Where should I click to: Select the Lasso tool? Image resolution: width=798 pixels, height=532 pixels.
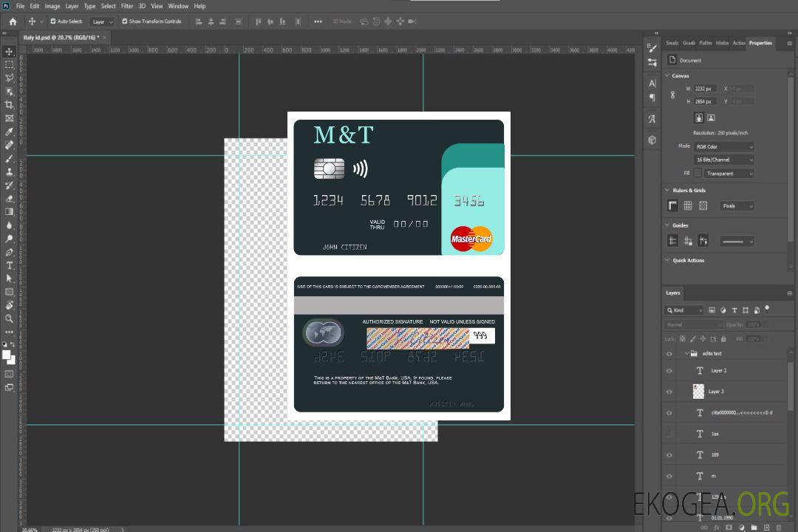pyautogui.click(x=9, y=78)
